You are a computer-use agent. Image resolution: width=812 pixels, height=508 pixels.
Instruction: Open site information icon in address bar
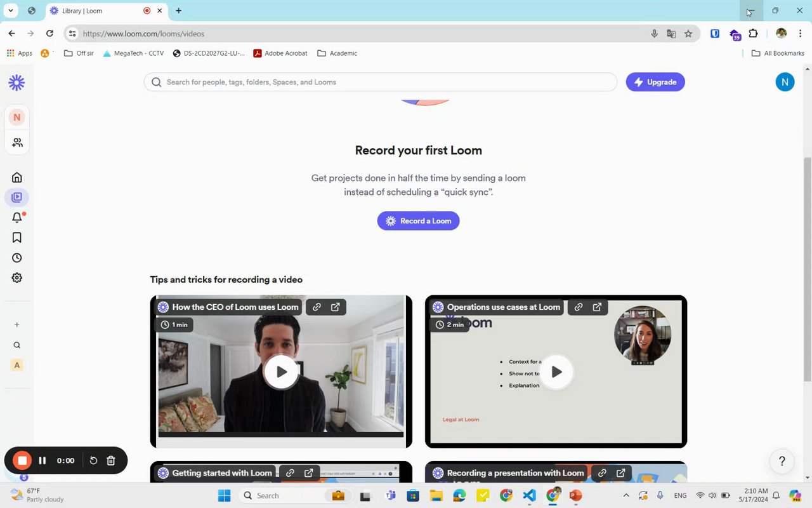point(72,34)
